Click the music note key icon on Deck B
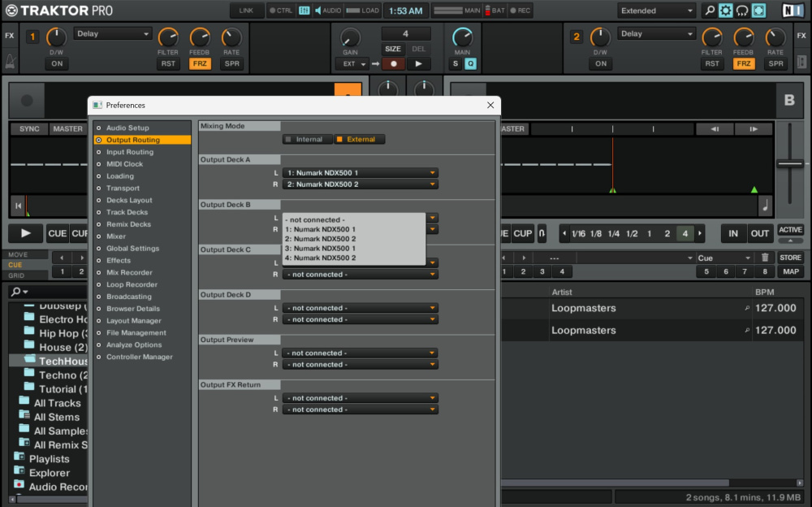812x507 pixels. click(x=766, y=206)
